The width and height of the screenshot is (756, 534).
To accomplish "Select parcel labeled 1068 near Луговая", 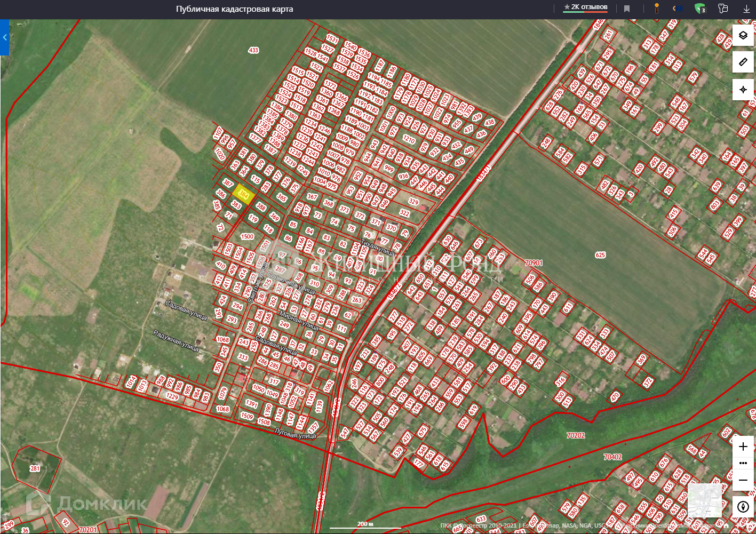I will pyautogui.click(x=223, y=409).
